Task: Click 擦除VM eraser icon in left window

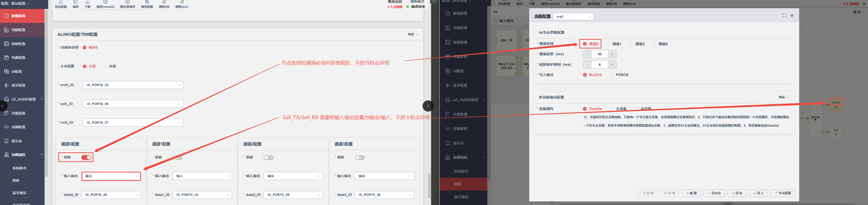Action: tap(164, 2)
